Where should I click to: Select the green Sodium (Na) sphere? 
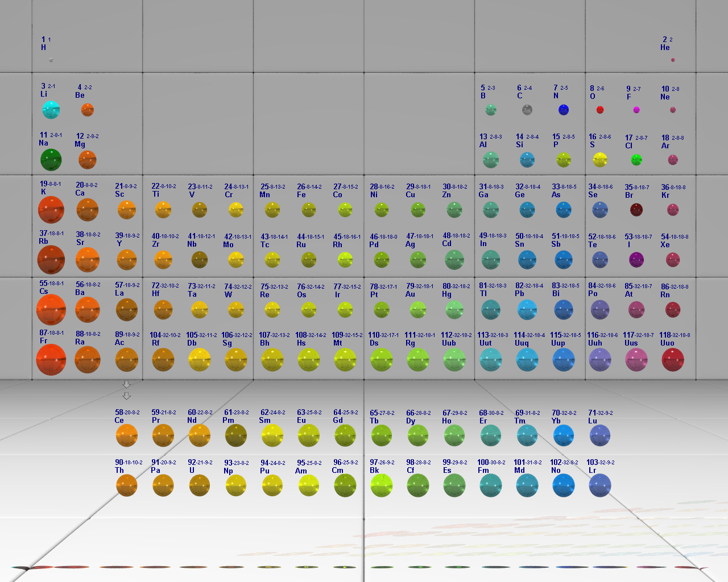coord(51,160)
